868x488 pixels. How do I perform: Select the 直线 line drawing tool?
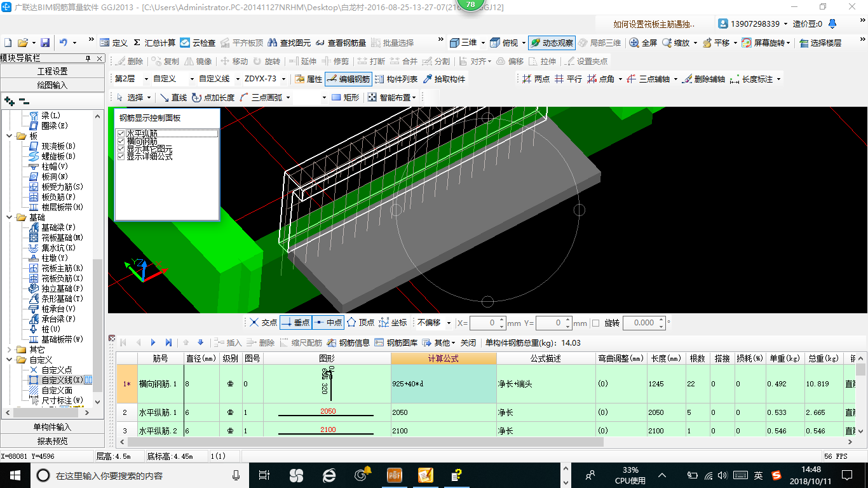tap(173, 97)
